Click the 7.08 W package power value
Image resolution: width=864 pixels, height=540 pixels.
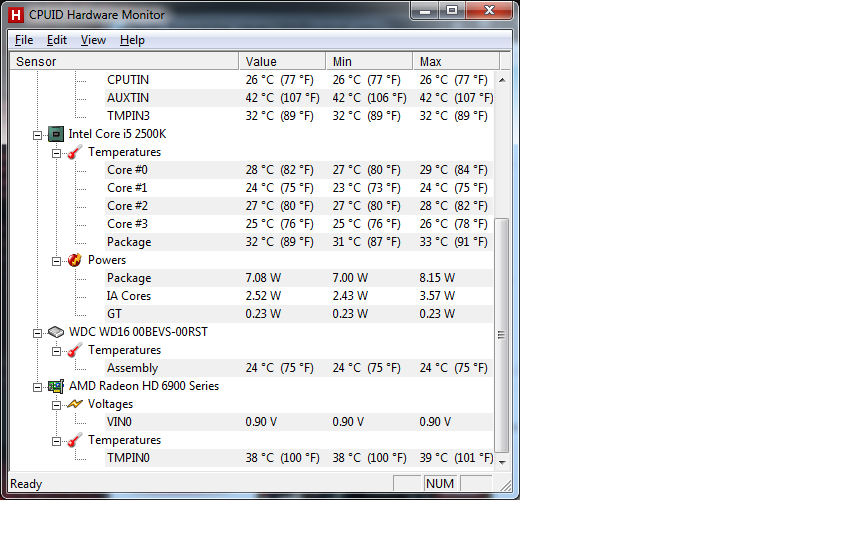(263, 278)
